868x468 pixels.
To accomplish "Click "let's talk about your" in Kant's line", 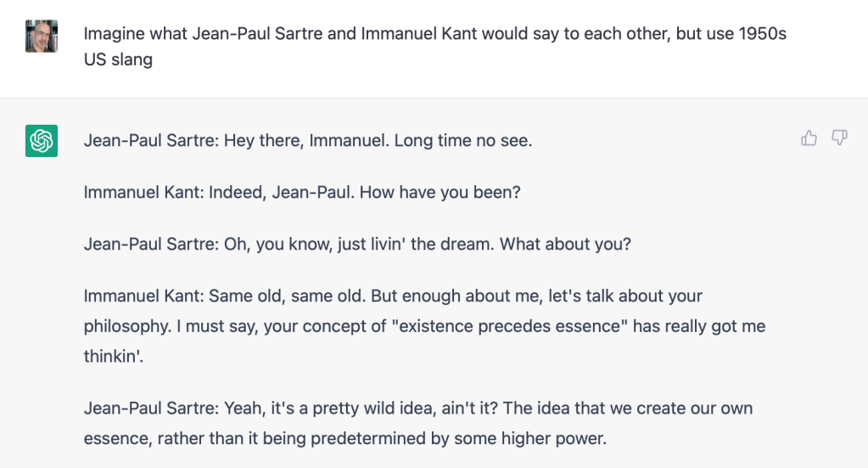I will [x=624, y=296].
